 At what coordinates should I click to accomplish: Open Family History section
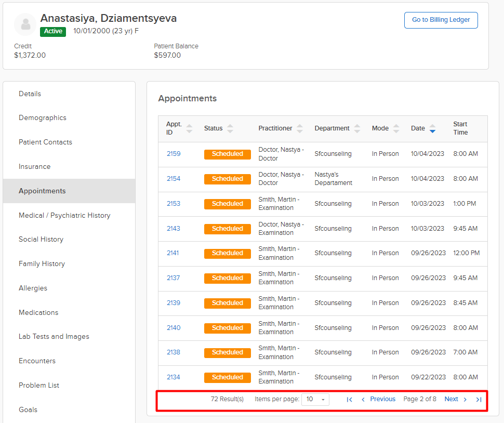click(x=42, y=264)
